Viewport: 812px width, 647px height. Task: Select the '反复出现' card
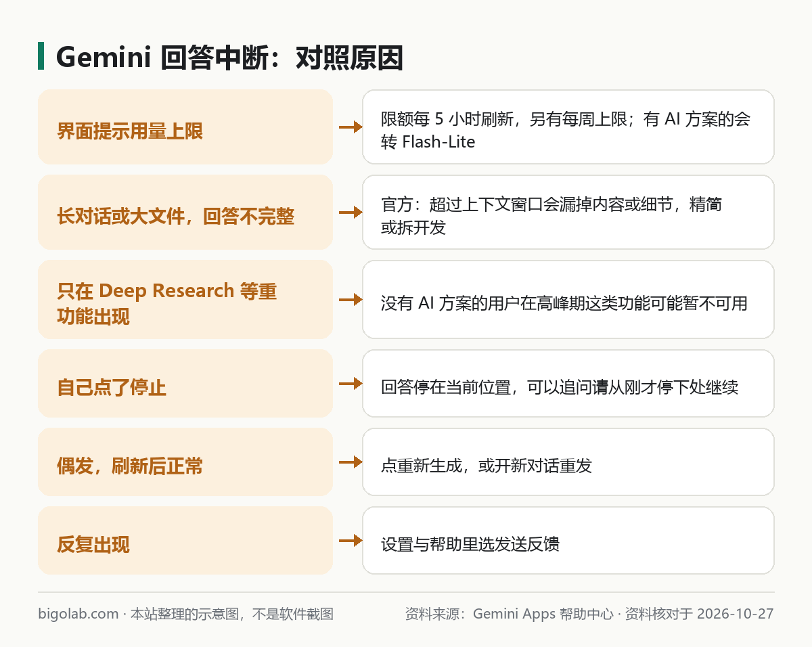click(x=185, y=540)
